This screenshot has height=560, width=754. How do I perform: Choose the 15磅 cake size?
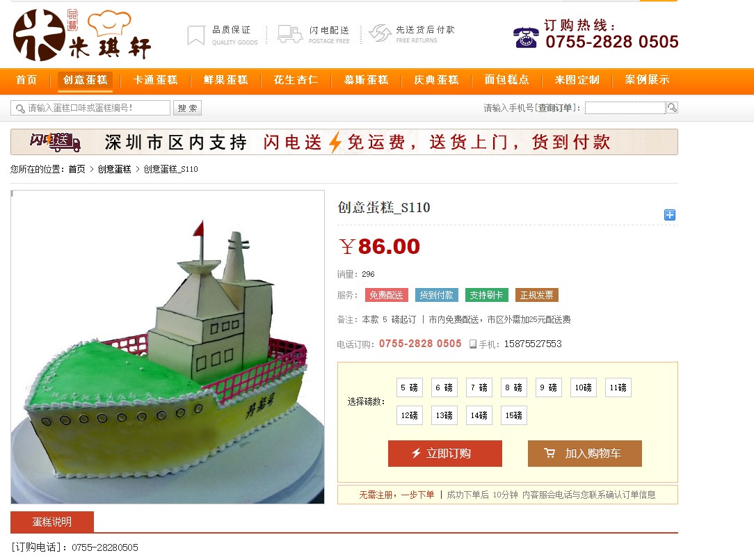point(513,415)
